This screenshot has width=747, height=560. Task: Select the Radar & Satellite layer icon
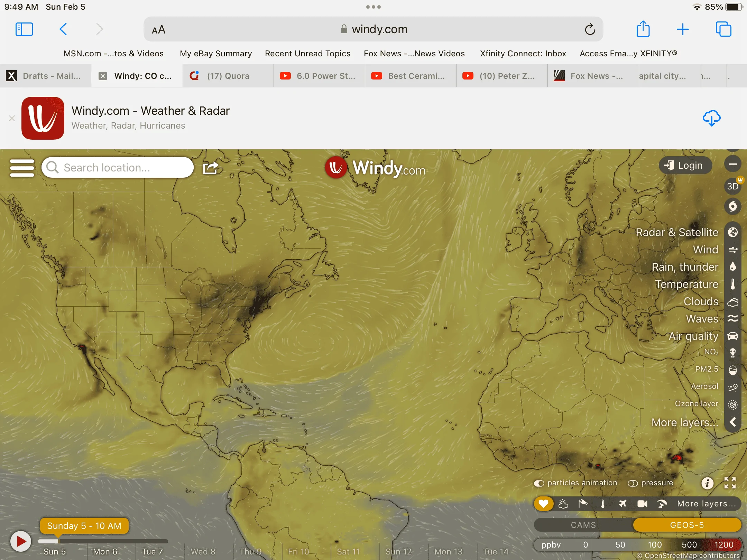point(732,232)
